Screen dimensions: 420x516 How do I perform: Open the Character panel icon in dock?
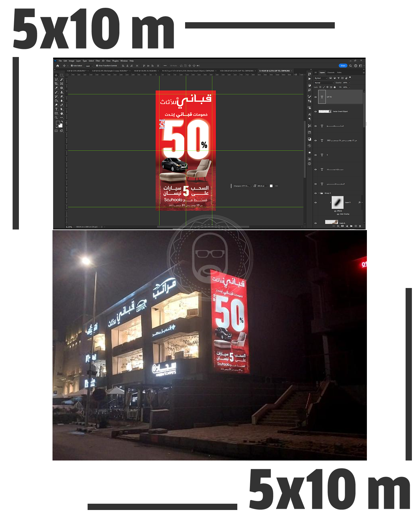[x=310, y=114]
